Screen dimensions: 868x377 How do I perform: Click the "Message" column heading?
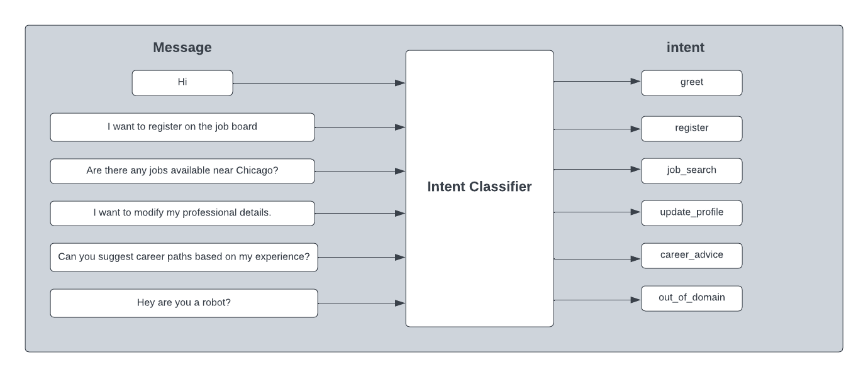point(182,48)
